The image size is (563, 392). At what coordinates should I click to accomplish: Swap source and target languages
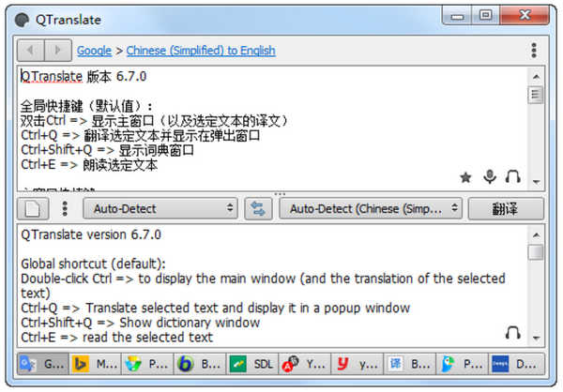tap(258, 208)
